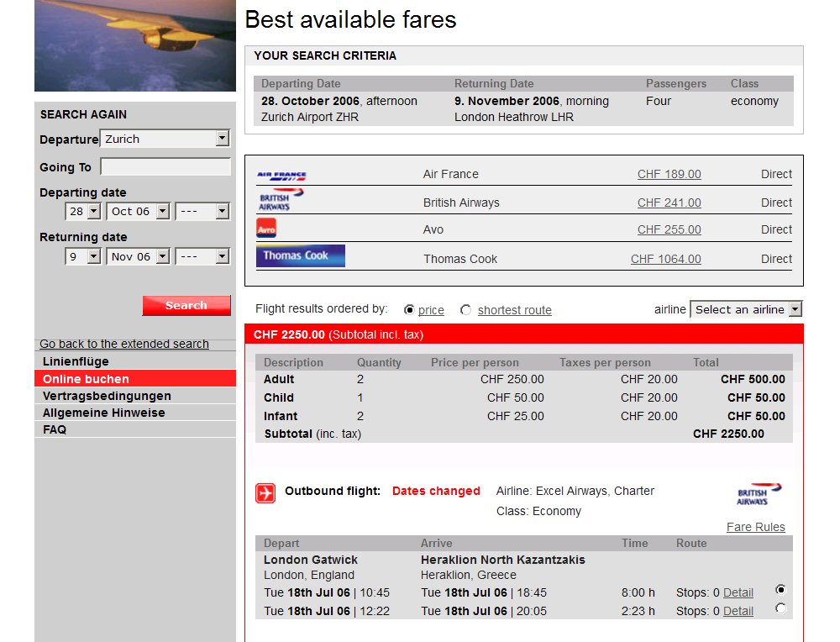Image resolution: width=840 pixels, height=642 pixels.
Task: Open the Fare Rules link
Action: click(756, 527)
